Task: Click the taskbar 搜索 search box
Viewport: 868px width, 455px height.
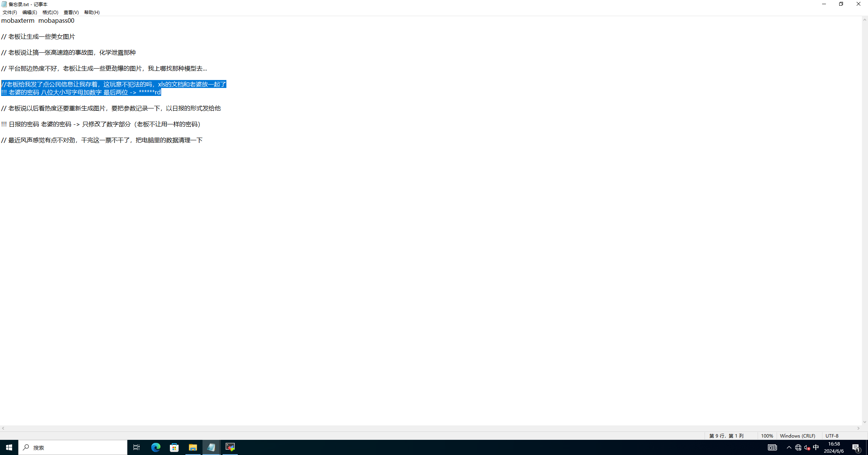Action: coord(73,447)
